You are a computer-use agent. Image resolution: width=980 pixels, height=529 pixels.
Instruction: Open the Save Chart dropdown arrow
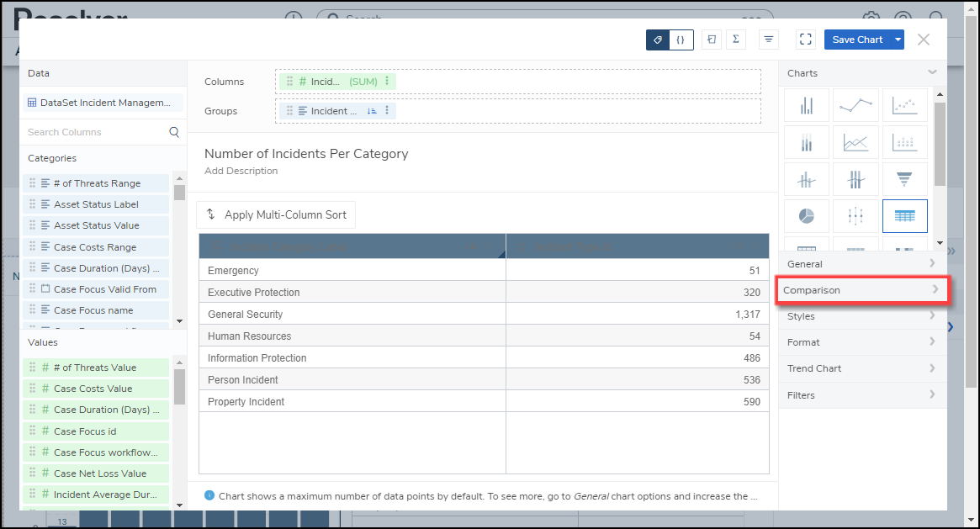pyautogui.click(x=898, y=40)
